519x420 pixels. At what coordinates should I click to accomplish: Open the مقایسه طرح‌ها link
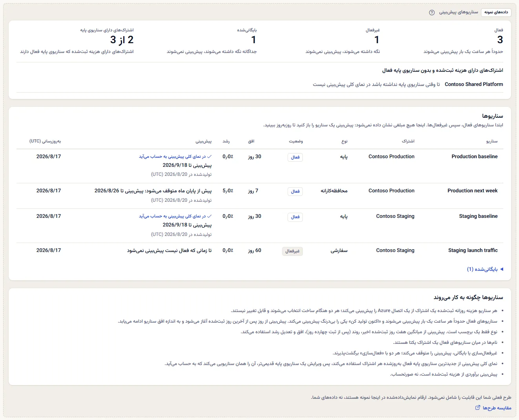pyautogui.click(x=497, y=408)
